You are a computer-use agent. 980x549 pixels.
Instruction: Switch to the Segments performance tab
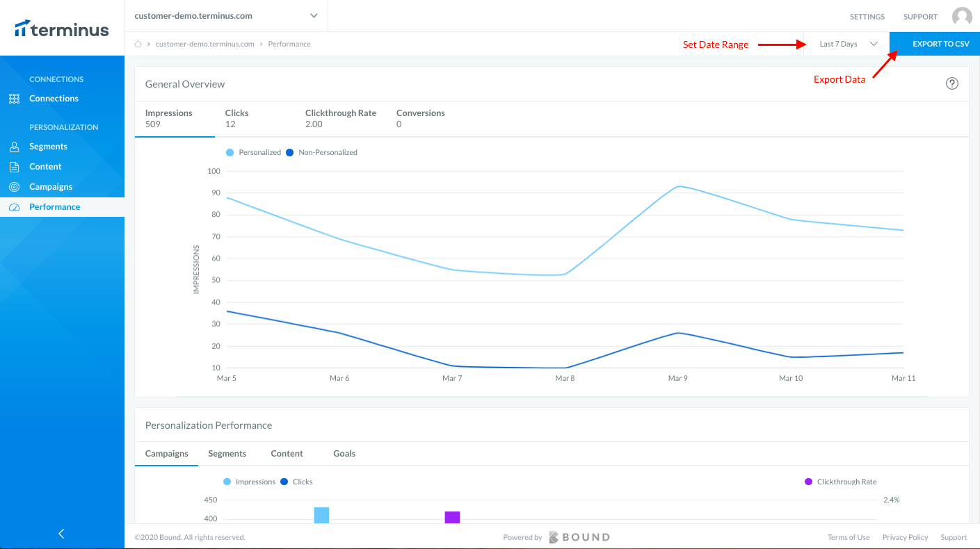tap(227, 454)
